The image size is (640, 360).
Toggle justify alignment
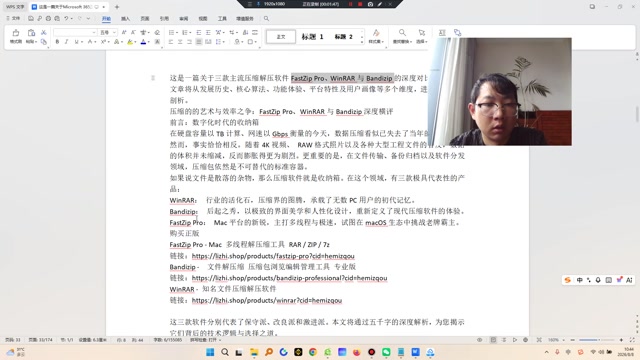tap(199, 42)
